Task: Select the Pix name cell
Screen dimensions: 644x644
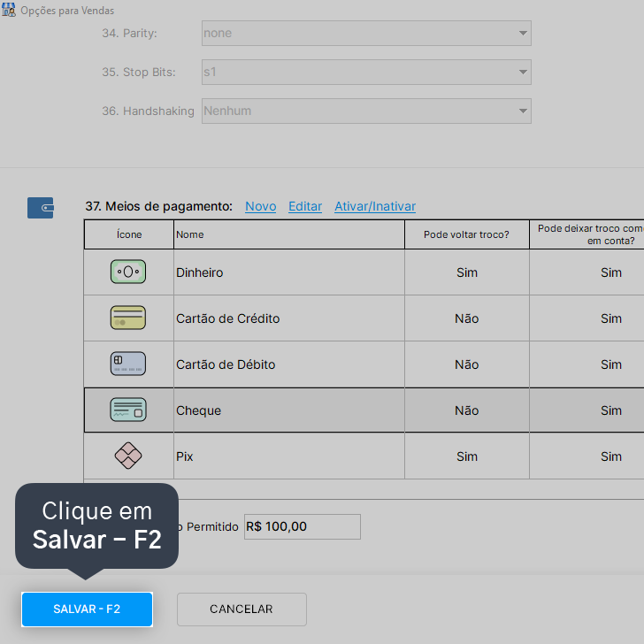Action: point(289,456)
